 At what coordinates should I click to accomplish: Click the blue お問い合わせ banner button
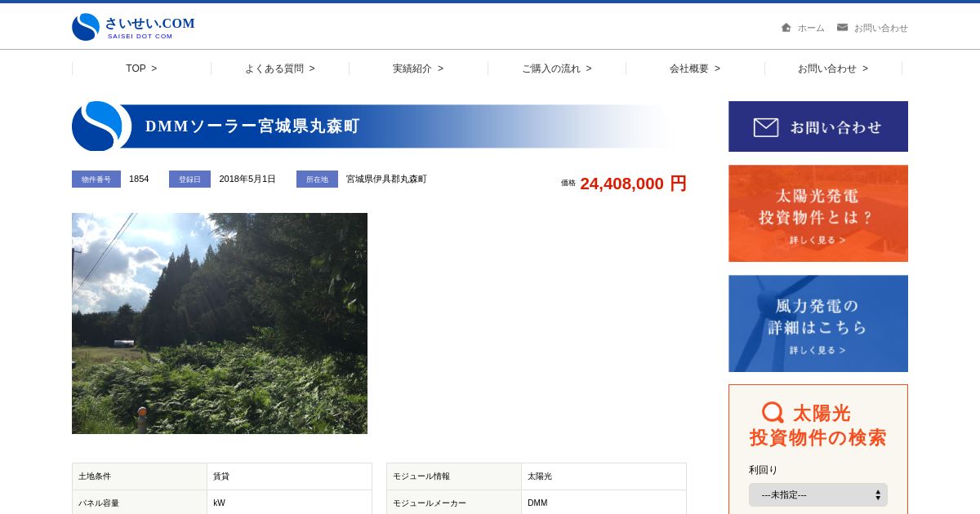point(818,126)
